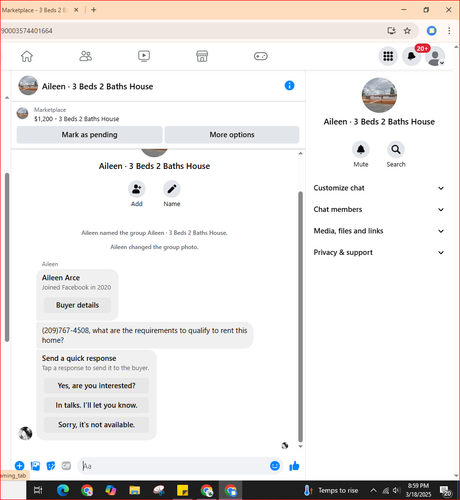Click the left page scrollbar thumb

7,257
